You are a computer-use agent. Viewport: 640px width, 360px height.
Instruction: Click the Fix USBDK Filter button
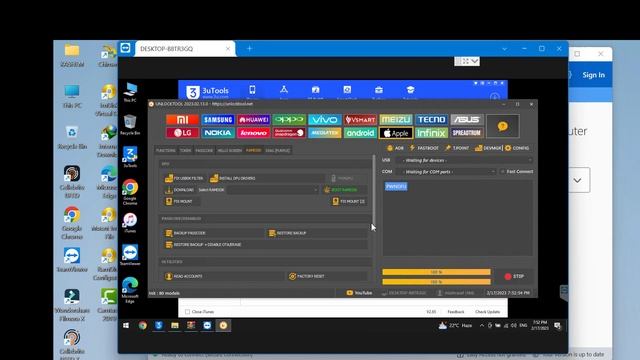[184, 178]
